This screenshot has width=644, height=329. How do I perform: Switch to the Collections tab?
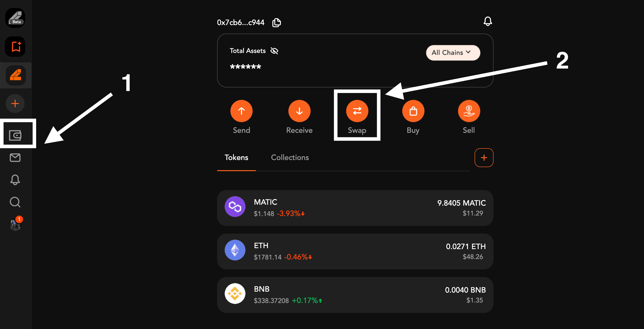[290, 157]
